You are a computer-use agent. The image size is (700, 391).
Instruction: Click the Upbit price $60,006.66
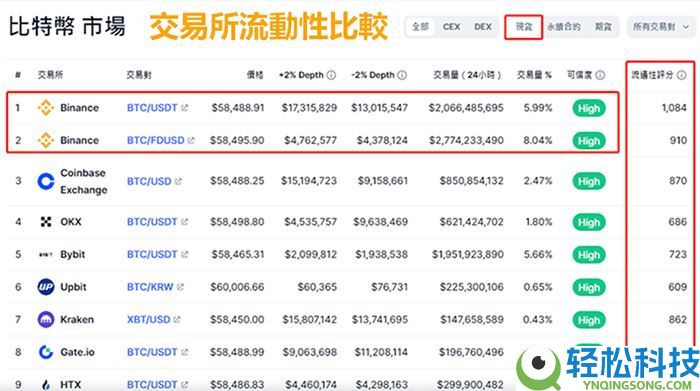click(237, 287)
